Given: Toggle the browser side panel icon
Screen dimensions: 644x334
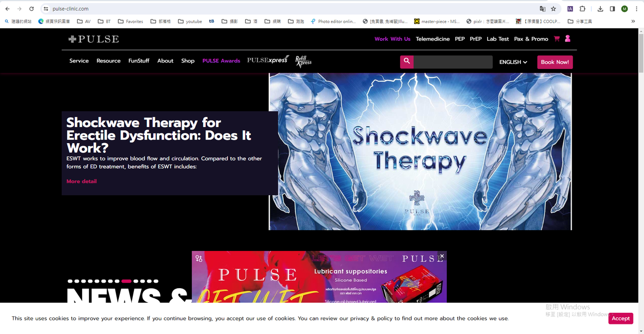Looking at the screenshot, I should [x=612, y=9].
